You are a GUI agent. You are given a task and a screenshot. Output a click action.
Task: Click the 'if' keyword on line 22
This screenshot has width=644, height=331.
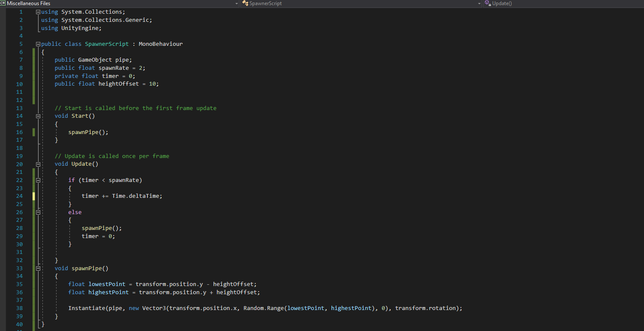tap(72, 180)
